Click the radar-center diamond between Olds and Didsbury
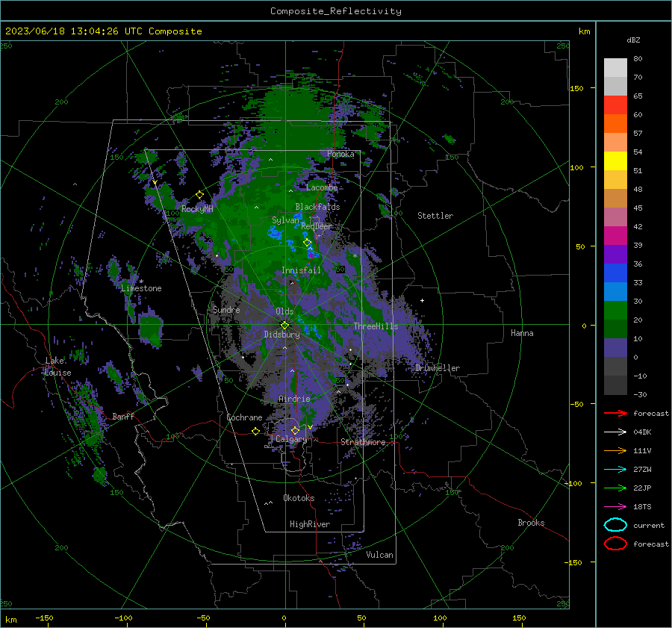 coord(284,325)
